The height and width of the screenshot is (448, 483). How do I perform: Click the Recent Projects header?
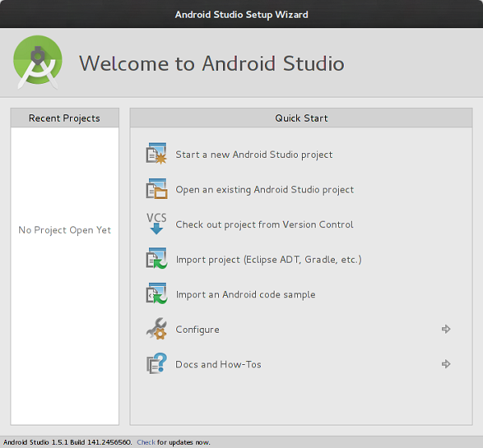coord(64,118)
